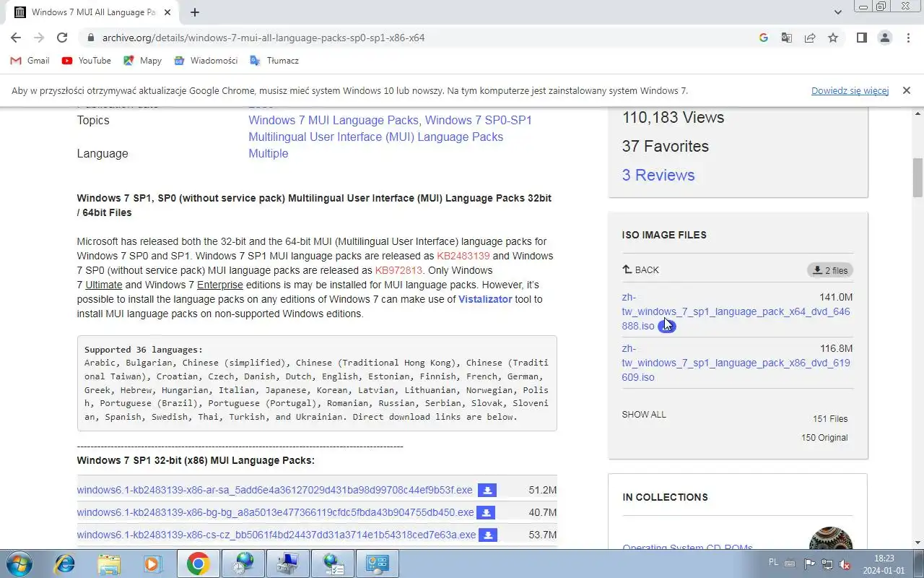This screenshot has height=578, width=924.
Task: Open the Chrome profile avatar
Action: click(885, 38)
